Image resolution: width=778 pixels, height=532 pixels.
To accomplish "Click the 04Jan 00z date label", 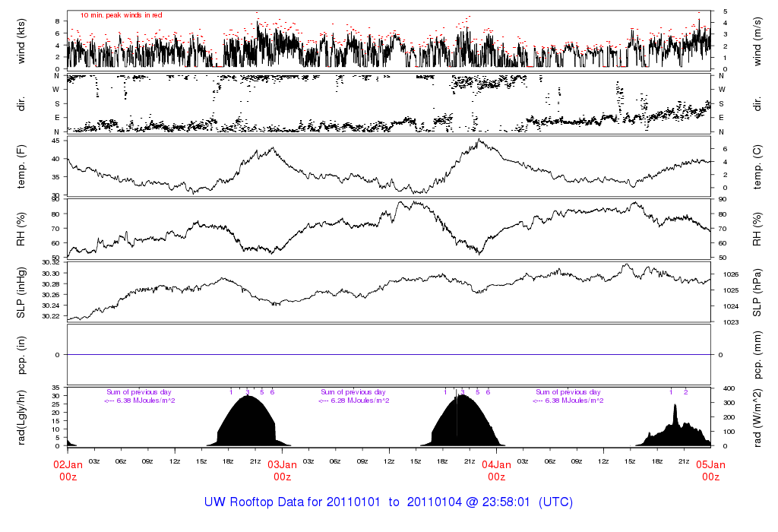I will tap(496, 470).
